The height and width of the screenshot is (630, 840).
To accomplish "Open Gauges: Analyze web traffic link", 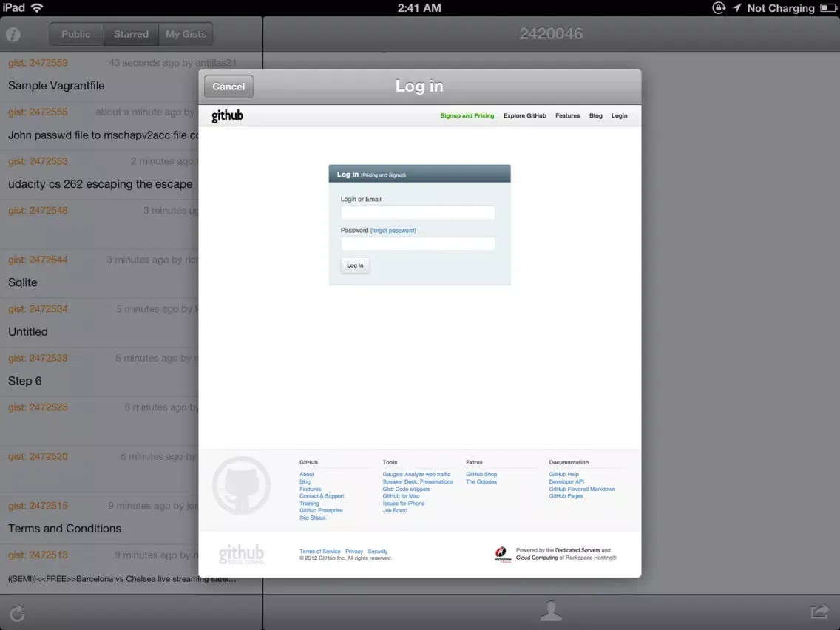I will coord(416,475).
